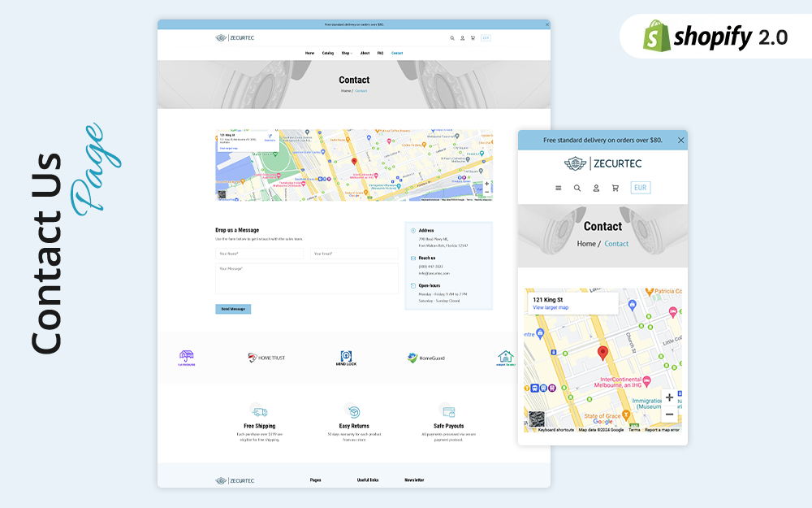The image size is (812, 508).
Task: Click the desktop header search magnifier icon
Action: pos(452,38)
